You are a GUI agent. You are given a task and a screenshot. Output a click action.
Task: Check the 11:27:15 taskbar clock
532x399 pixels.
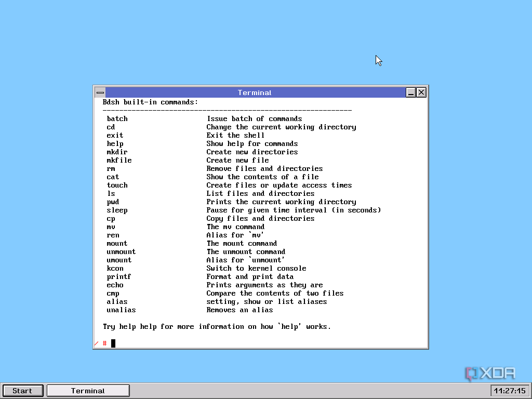click(x=510, y=391)
